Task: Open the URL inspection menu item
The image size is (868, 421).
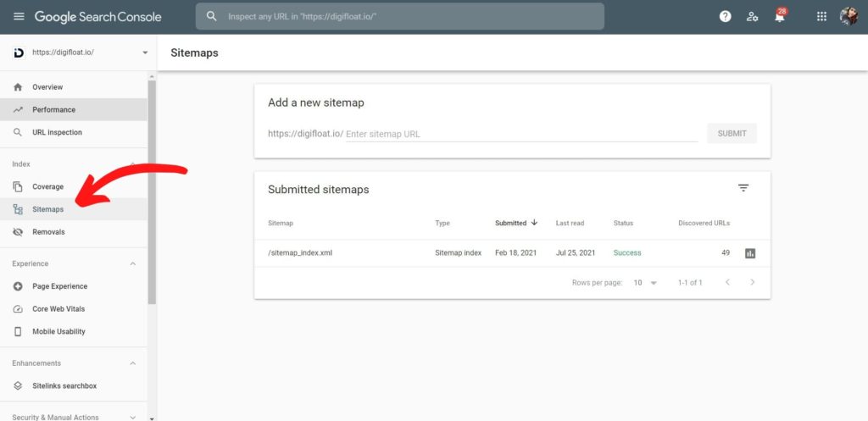Action: [x=74, y=132]
